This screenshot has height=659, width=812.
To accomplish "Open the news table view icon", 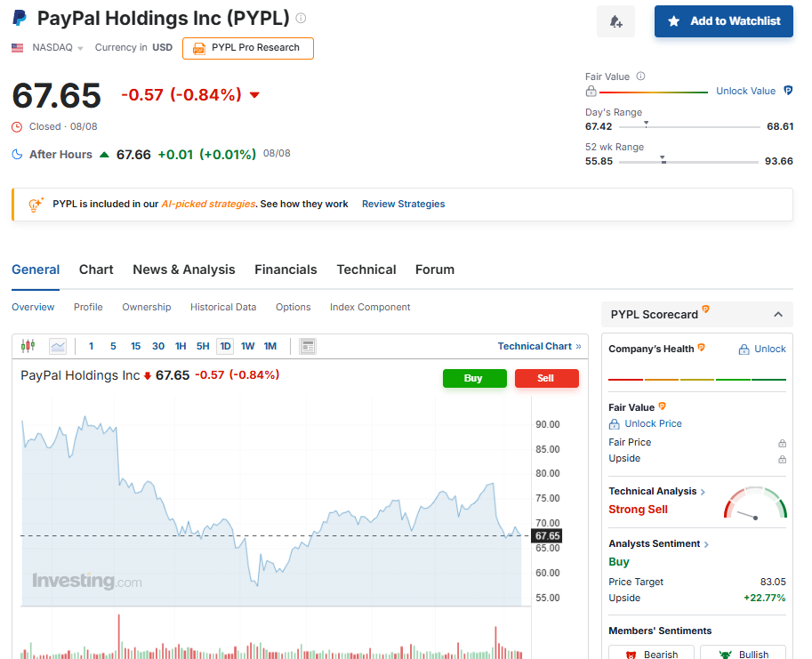I will pos(308,346).
